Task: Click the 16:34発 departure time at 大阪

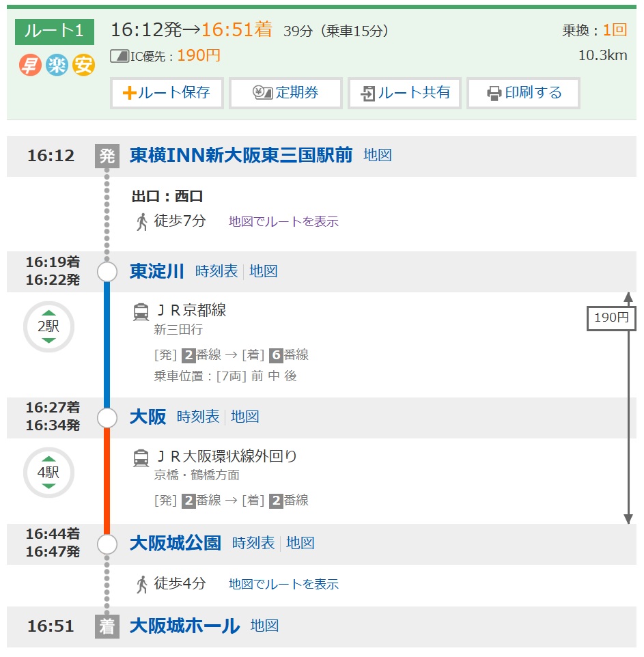Action: coord(53,425)
